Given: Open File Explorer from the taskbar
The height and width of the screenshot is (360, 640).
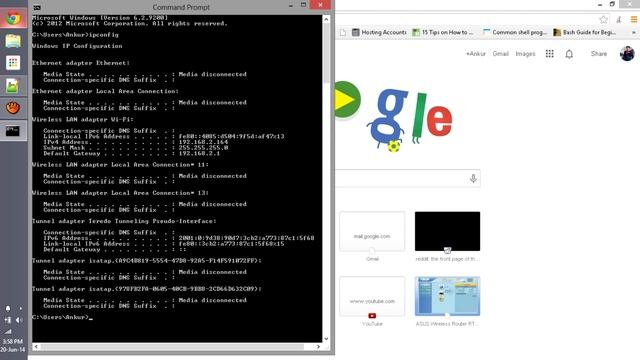Looking at the screenshot, I should [x=13, y=41].
